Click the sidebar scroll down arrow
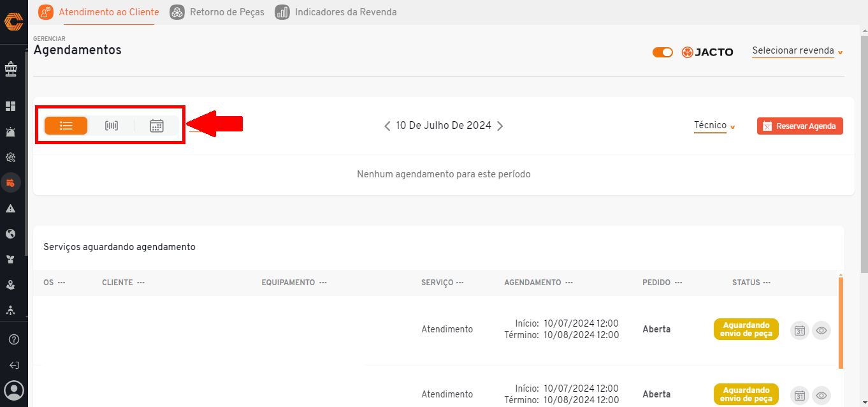The width and height of the screenshot is (868, 407). click(26, 316)
